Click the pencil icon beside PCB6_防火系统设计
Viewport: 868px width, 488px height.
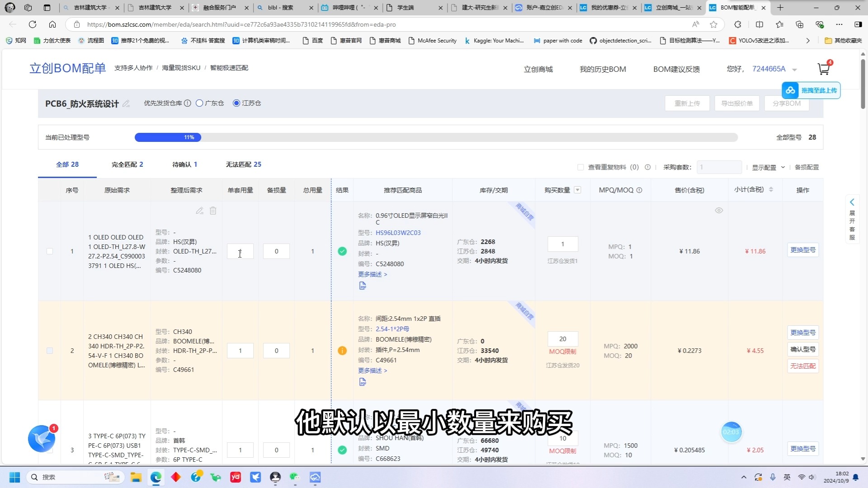click(x=126, y=103)
